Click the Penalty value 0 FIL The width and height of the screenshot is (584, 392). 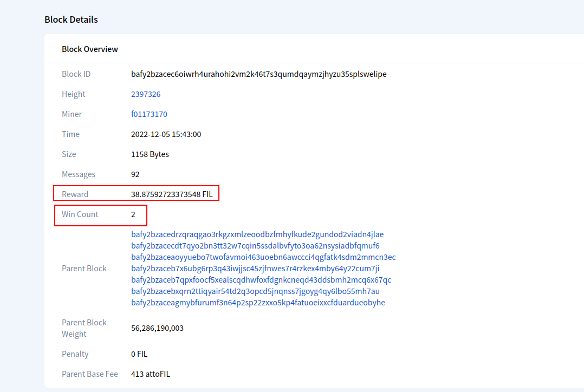tap(139, 354)
